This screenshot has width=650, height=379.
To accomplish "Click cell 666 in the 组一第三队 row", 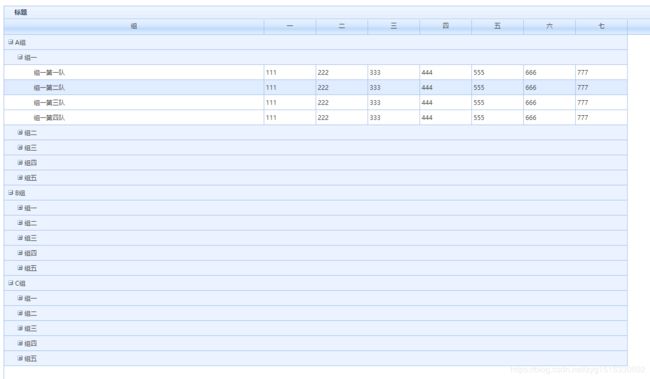I will point(549,102).
